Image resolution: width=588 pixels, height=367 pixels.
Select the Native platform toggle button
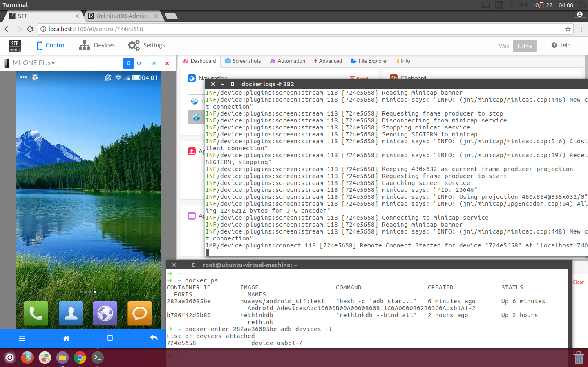click(524, 46)
